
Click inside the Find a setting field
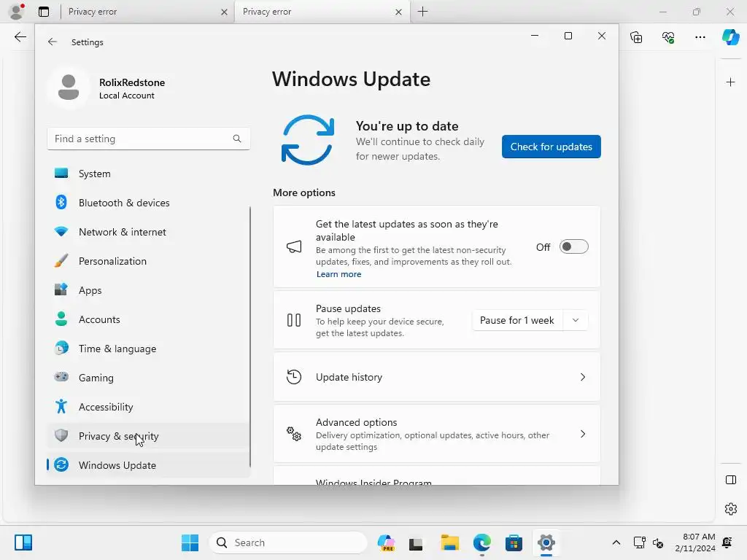(x=148, y=139)
